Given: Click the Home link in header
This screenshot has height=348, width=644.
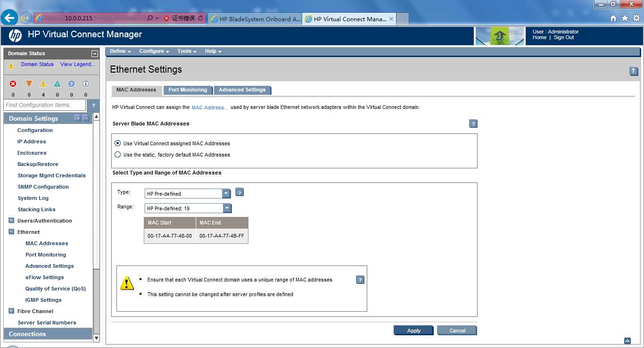Looking at the screenshot, I should tap(539, 37).
